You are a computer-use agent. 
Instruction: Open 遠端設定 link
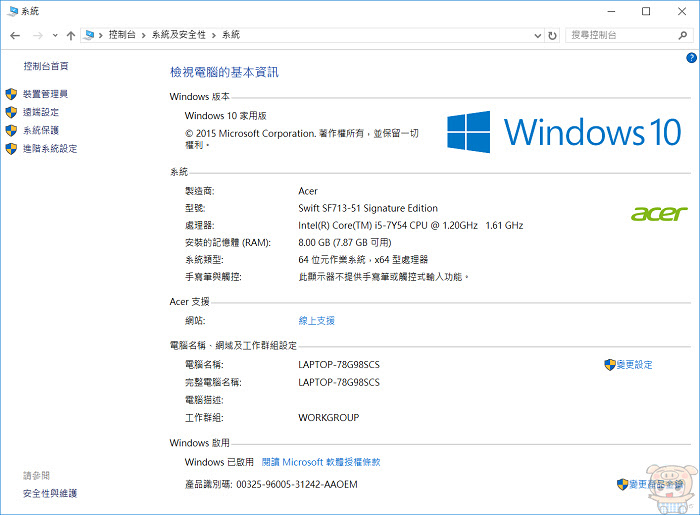pyautogui.click(x=41, y=112)
